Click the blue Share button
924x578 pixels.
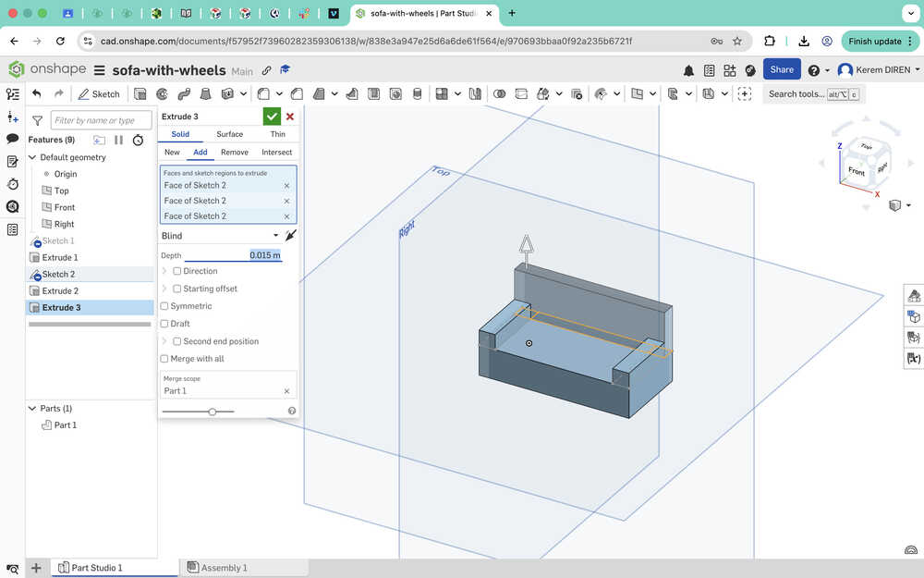point(782,70)
